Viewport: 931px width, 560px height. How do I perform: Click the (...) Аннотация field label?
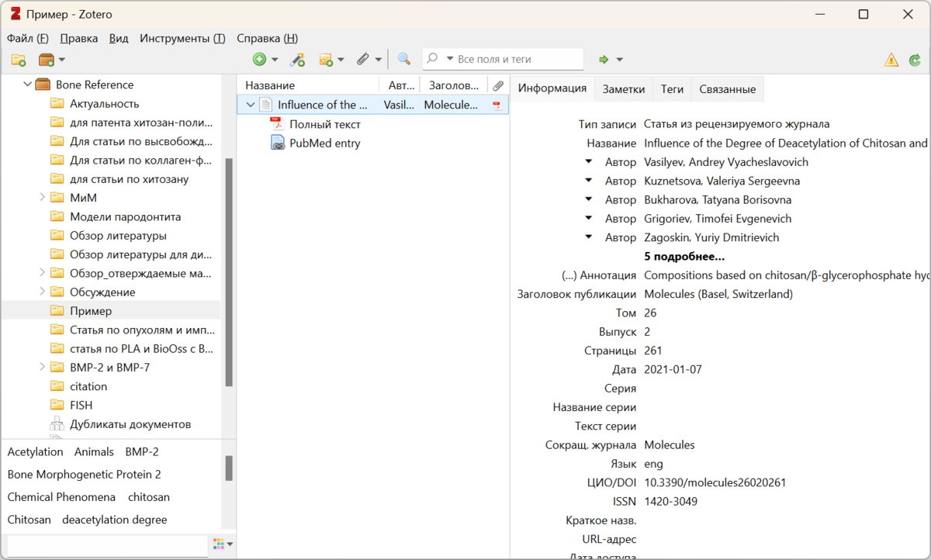[599, 275]
